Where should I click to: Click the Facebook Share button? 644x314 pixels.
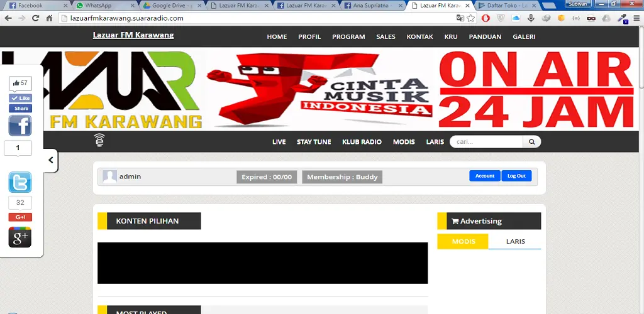click(20, 108)
